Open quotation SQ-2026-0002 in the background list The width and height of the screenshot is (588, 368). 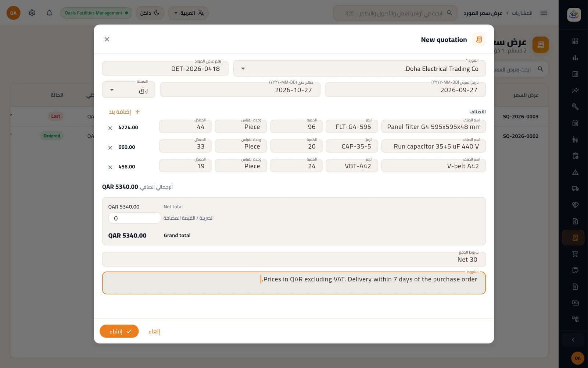coord(520,136)
